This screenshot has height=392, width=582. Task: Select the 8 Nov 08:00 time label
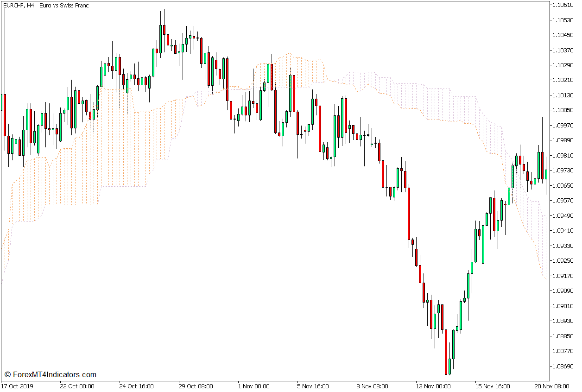[372, 386]
